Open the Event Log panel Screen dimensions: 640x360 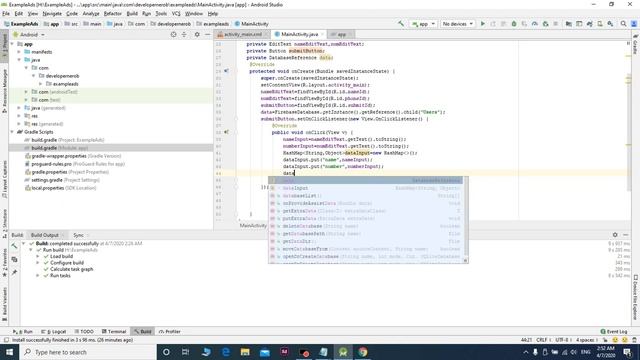tap(613, 331)
